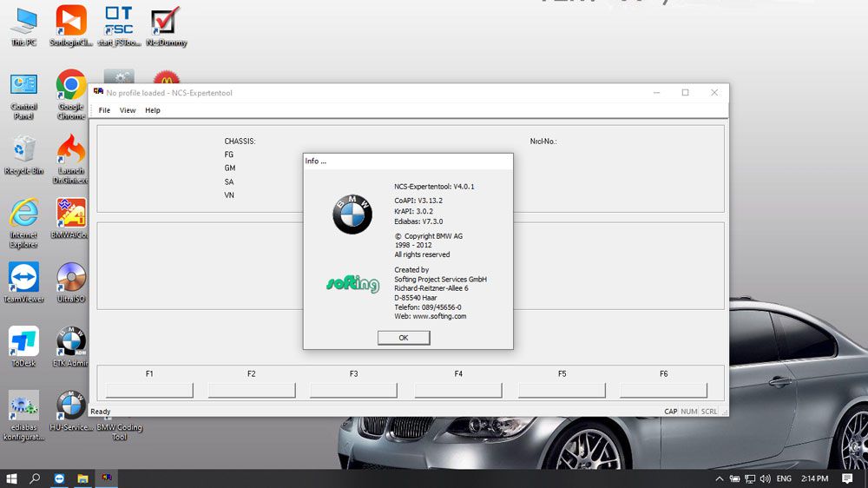The width and height of the screenshot is (868, 488).
Task: Click the battery tray icon
Action: point(734,478)
